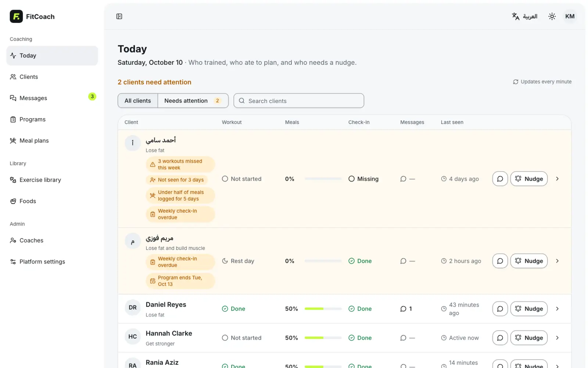This screenshot has width=588, height=368.
Task: Nudge client أحمد سامي
Action: (529, 179)
